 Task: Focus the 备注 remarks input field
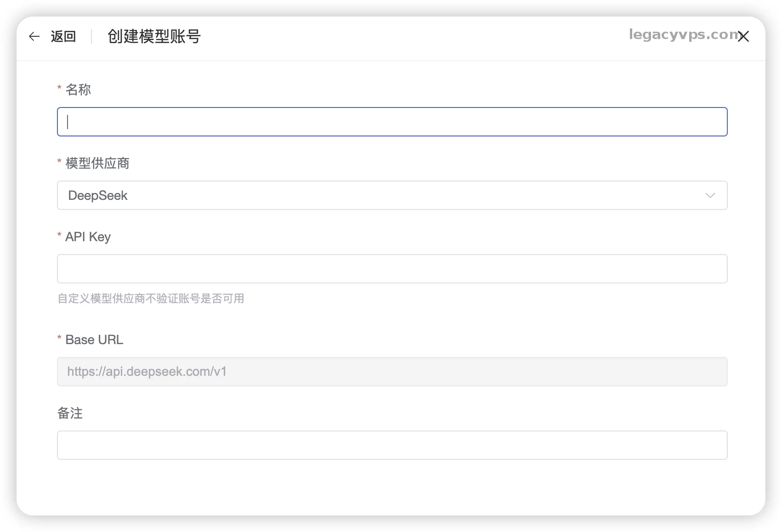[x=392, y=445]
